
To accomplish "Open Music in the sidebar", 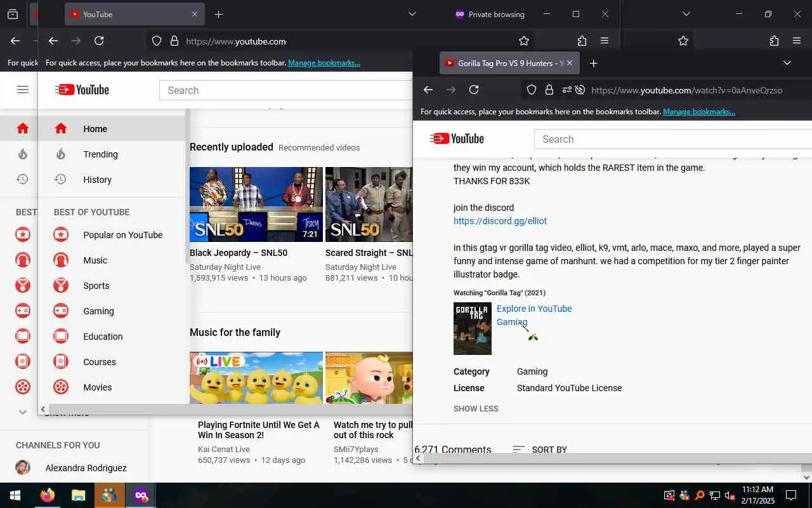I will (112, 260).
